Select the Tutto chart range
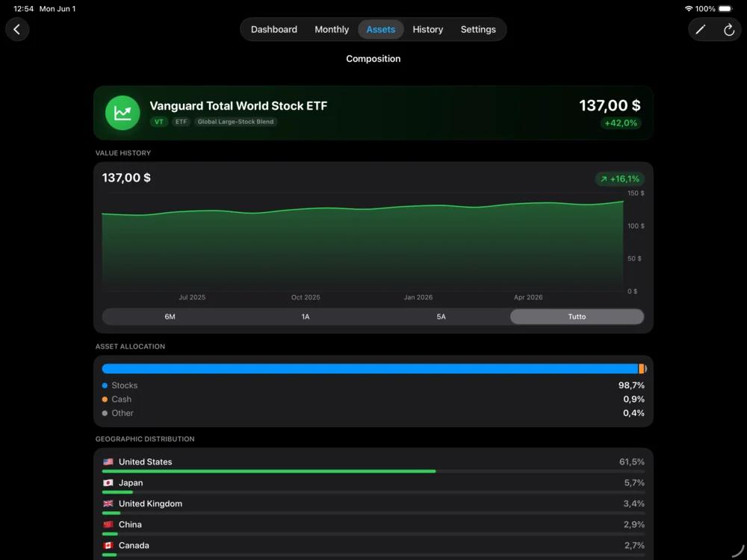 (x=577, y=317)
